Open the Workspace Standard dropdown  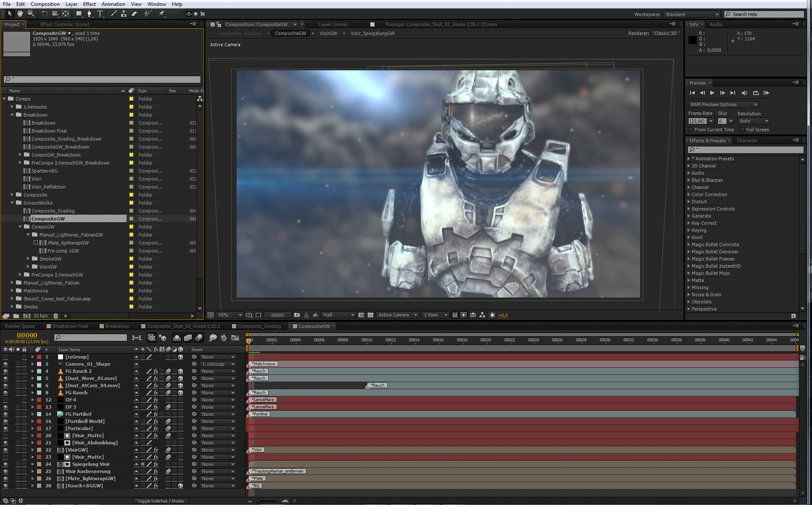[x=691, y=14]
